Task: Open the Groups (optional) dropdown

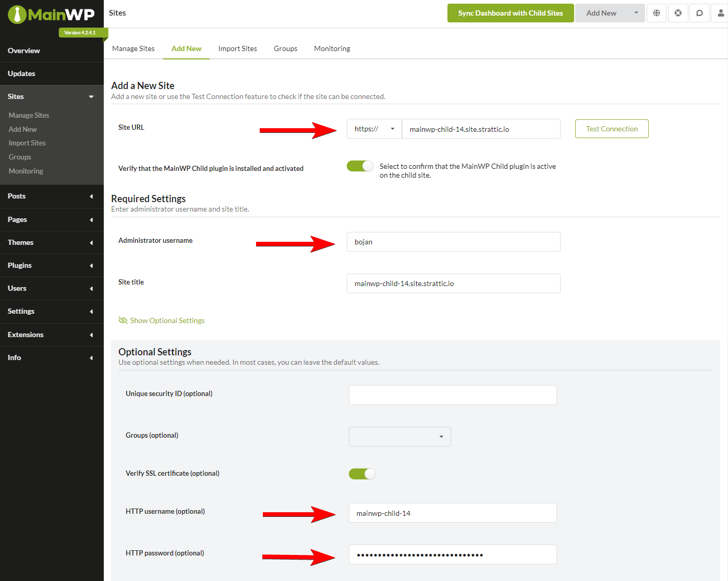Action: 399,437
